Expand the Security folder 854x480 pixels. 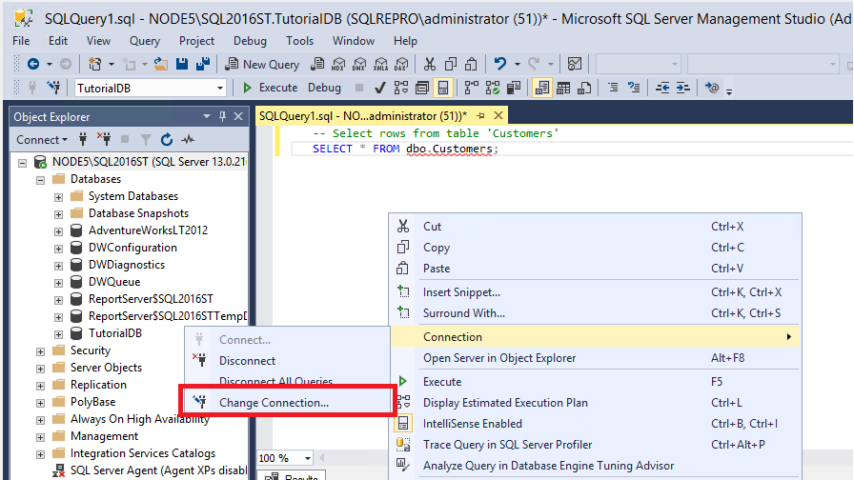click(x=40, y=351)
